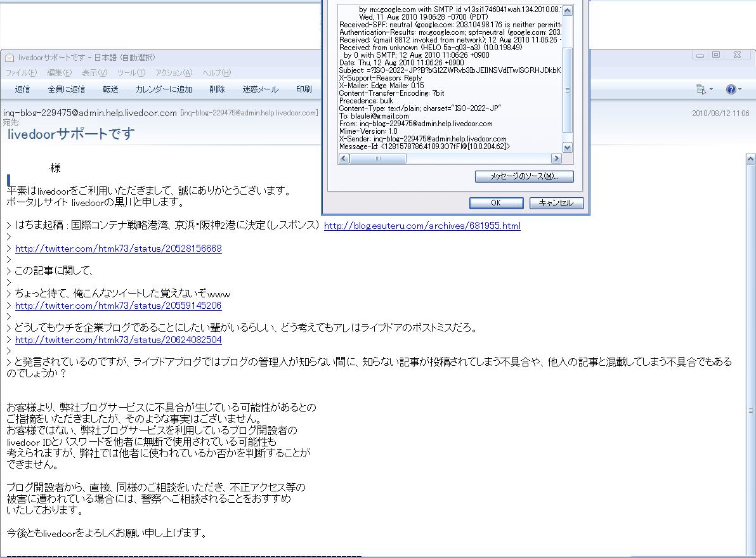
Task: Mark as junk with 迷惑メール button
Action: [x=261, y=89]
